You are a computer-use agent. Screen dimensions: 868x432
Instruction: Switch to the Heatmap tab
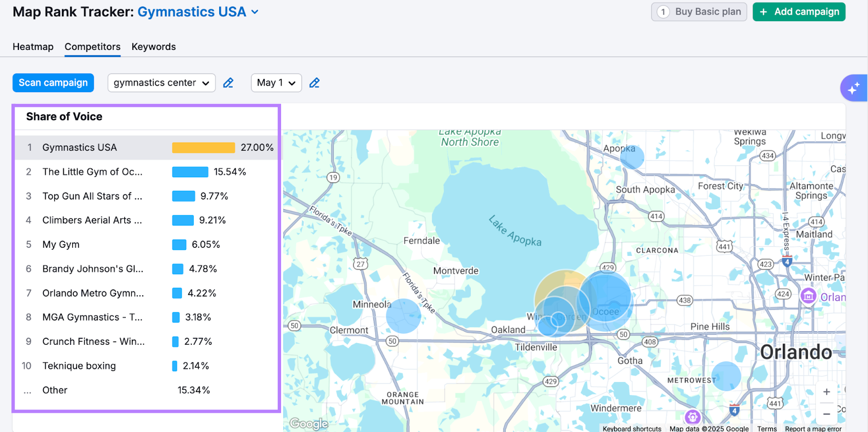point(33,47)
